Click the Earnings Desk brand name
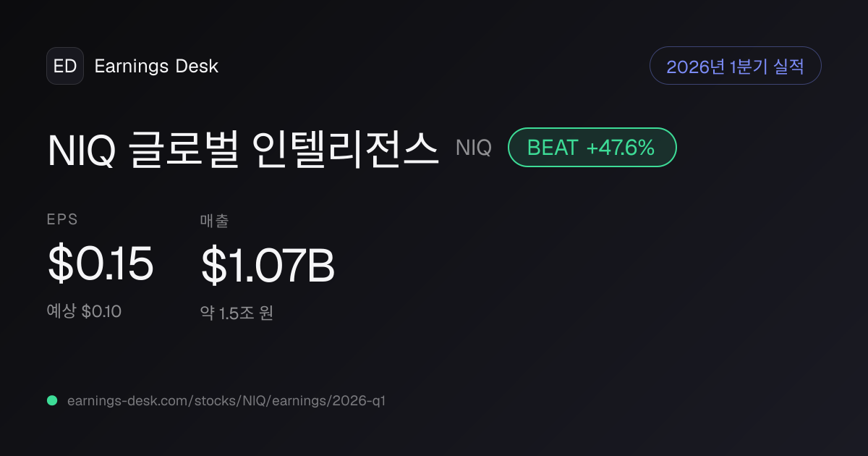Image resolution: width=868 pixels, height=456 pixels. (156, 66)
